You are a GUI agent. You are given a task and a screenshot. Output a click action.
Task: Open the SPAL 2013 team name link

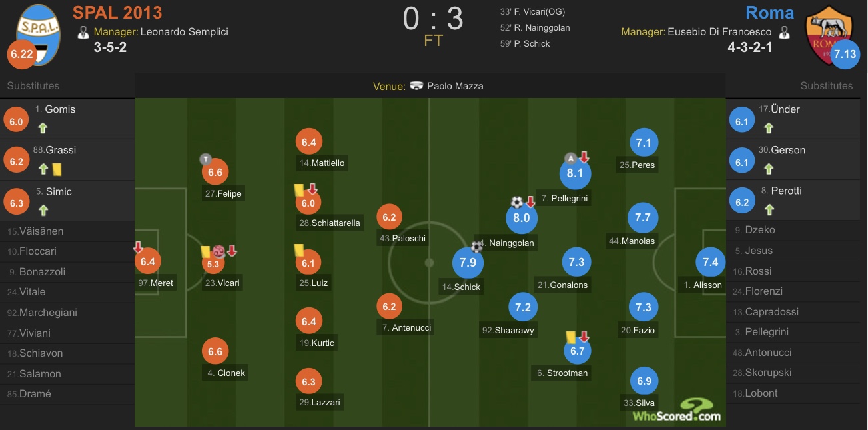[x=117, y=12]
